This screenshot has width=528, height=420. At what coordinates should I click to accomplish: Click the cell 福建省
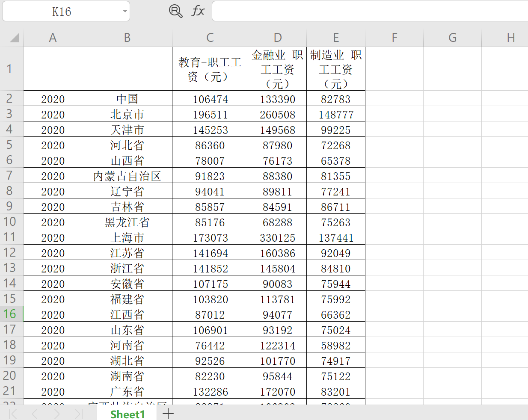(127, 299)
